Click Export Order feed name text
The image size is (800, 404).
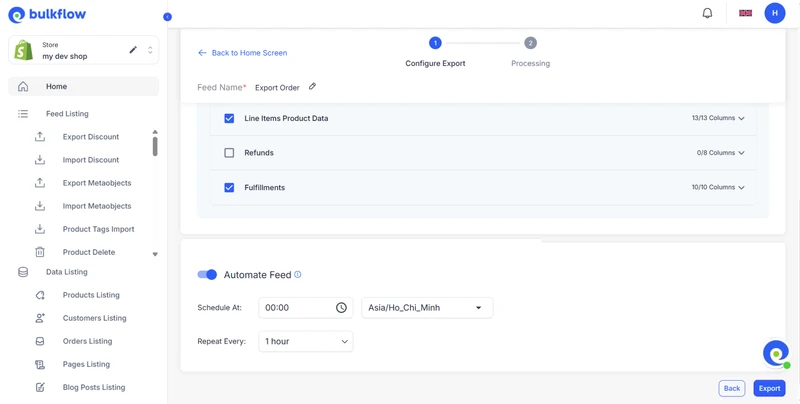(x=277, y=87)
